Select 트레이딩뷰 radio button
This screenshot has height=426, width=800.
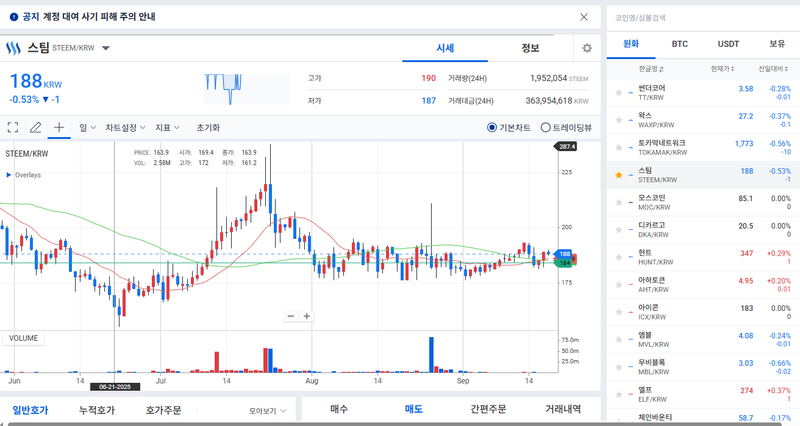tap(545, 128)
